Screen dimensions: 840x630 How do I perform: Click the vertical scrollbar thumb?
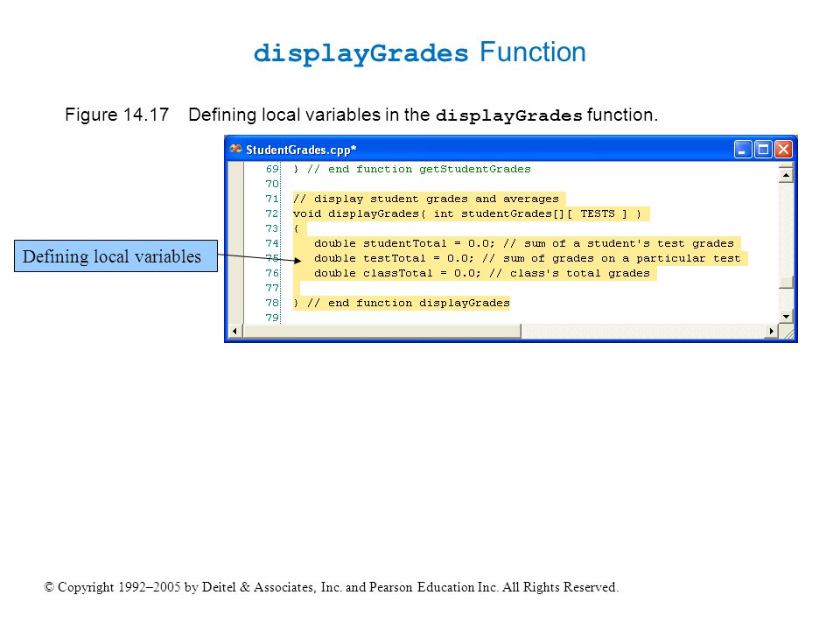point(786,282)
